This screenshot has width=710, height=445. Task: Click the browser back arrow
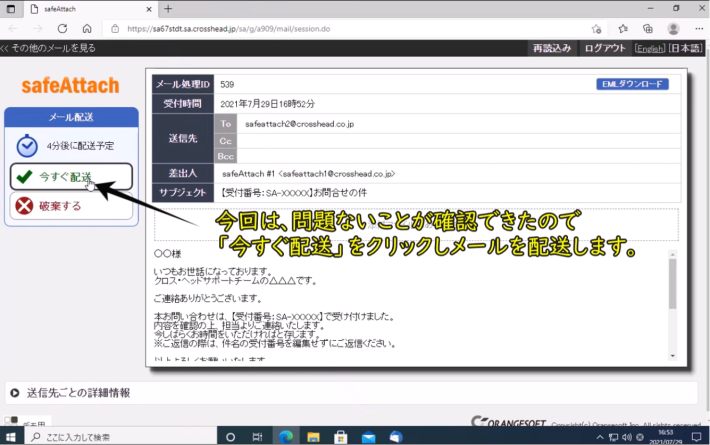pyautogui.click(x=13, y=29)
